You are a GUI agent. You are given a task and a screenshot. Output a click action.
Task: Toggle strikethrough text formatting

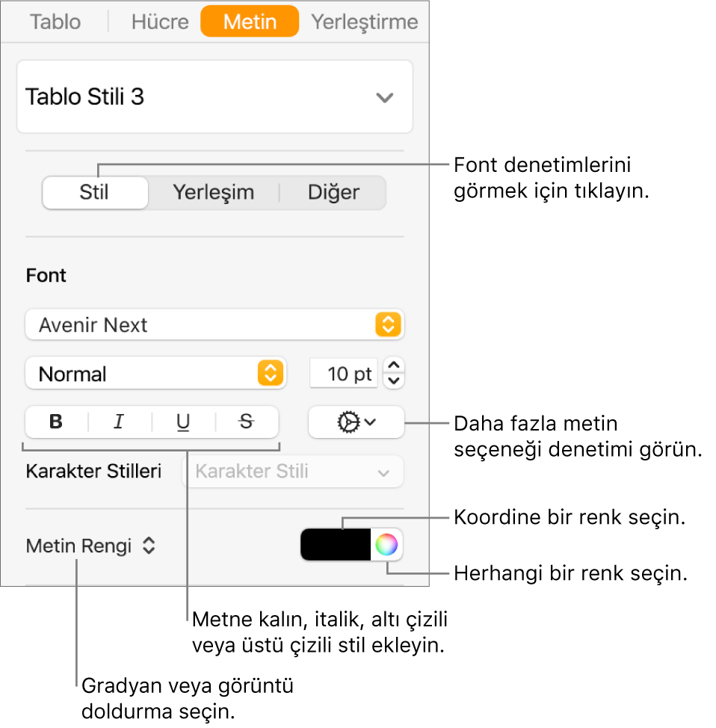247,422
